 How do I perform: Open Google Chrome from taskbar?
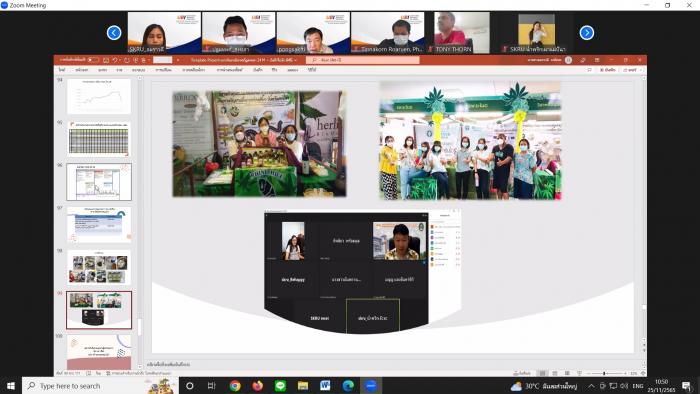235,386
